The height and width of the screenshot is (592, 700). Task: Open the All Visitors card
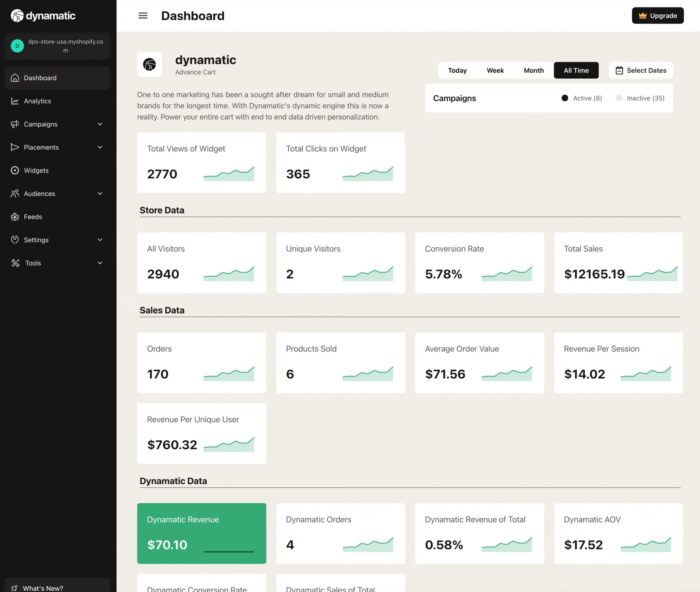pos(202,263)
